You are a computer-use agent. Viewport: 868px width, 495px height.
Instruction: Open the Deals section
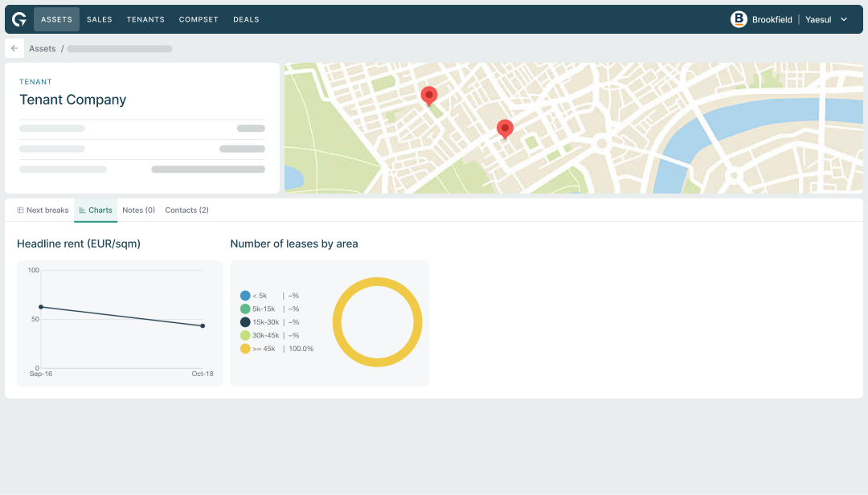click(x=246, y=19)
